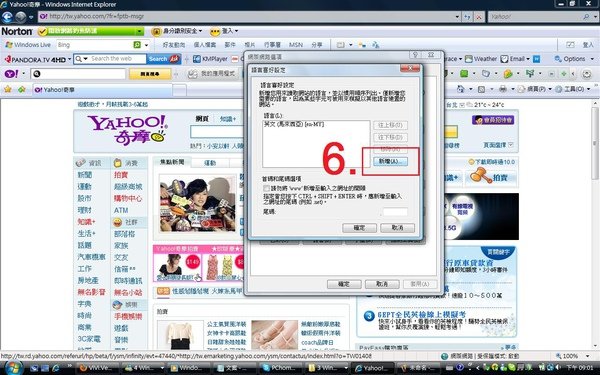The image size is (600, 375).
Task: Open a new blank tab
Action: 179,90
